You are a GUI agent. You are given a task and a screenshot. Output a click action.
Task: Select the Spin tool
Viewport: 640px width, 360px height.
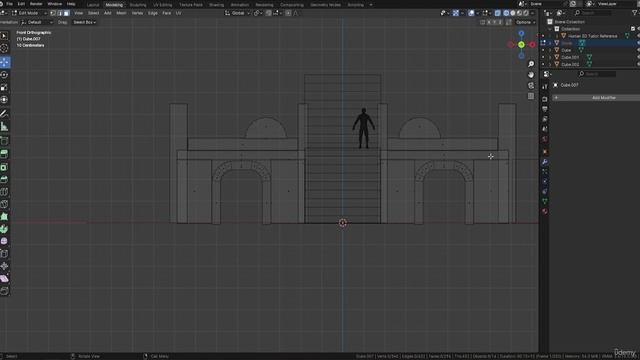point(4,229)
